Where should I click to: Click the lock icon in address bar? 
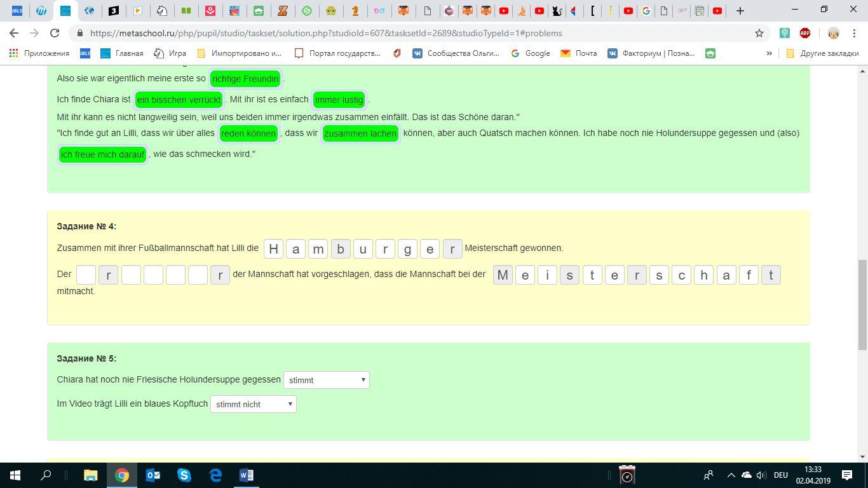pos(81,33)
